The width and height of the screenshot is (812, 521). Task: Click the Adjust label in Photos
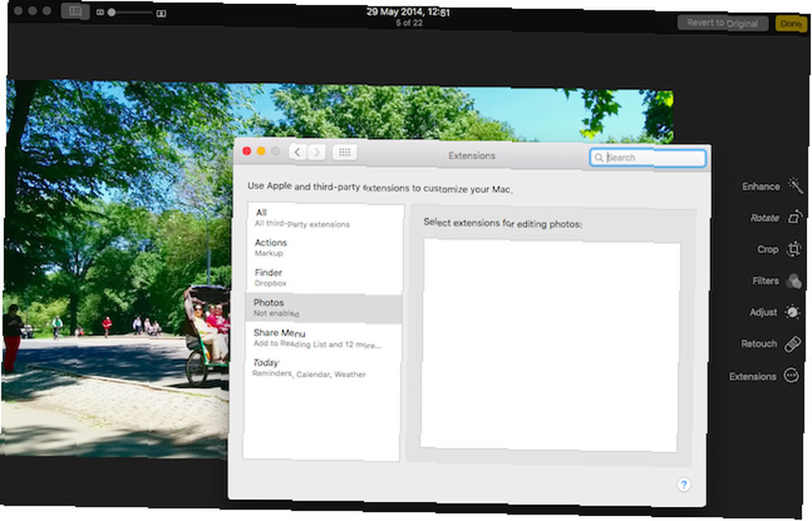click(x=763, y=312)
